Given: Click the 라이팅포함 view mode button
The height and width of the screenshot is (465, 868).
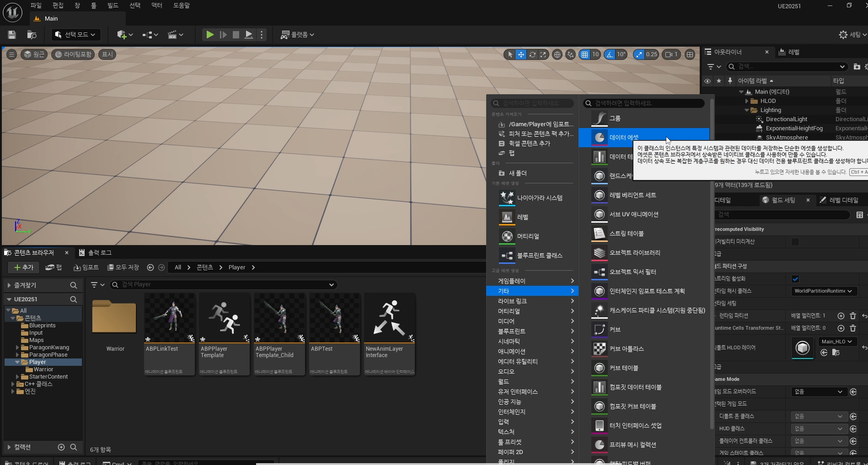Looking at the screenshot, I should 73,54.
